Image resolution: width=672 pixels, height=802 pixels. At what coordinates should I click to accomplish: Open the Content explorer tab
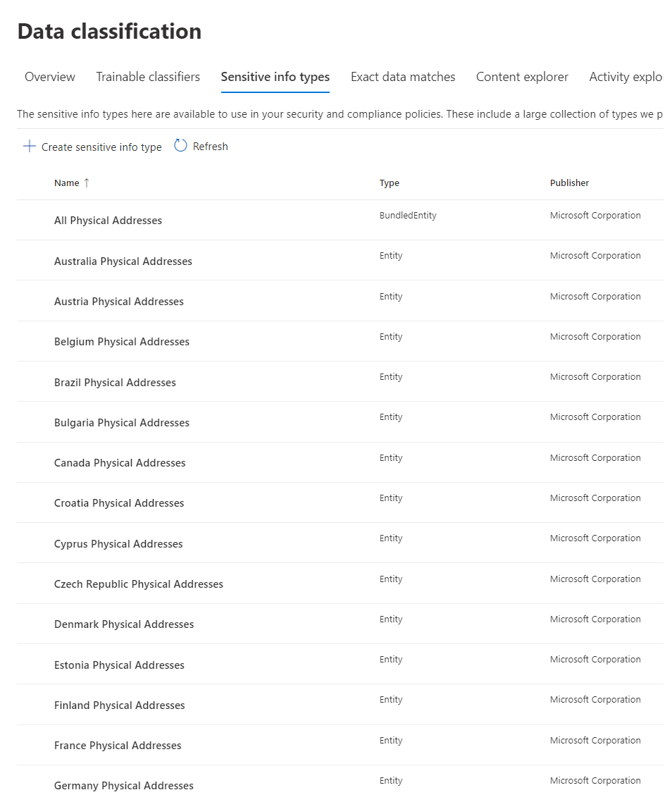522,77
